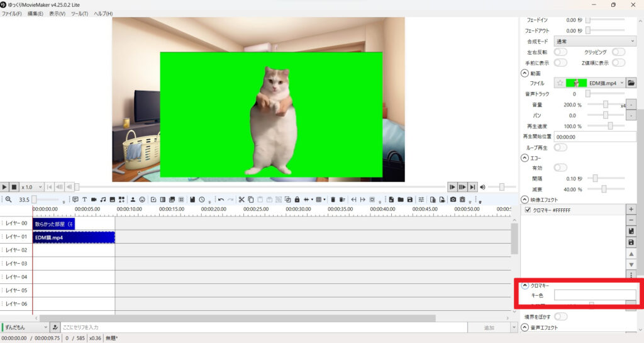Image resolution: width=644 pixels, height=343 pixels.
Task: Capture a preview snapshot with the camera icon
Action: [x=453, y=200]
